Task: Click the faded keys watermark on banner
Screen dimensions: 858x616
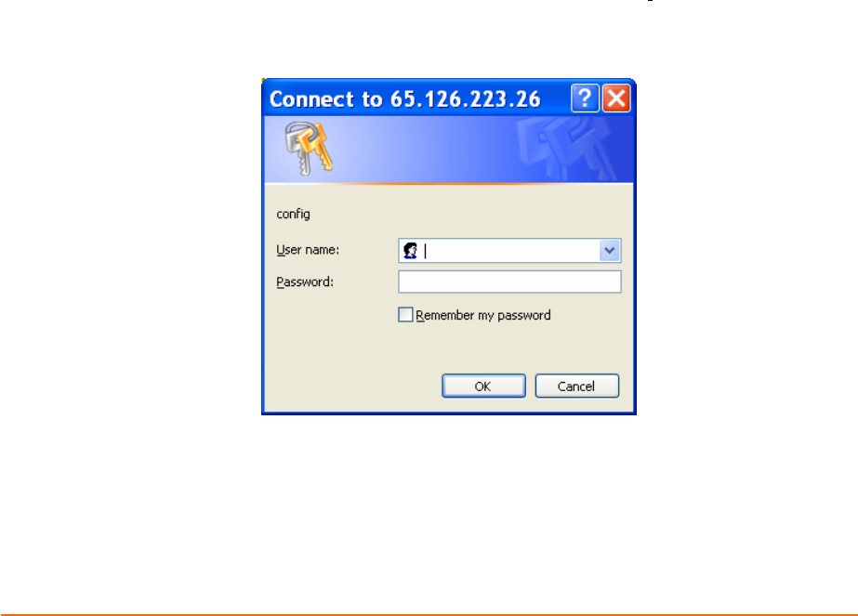Action: point(567,149)
